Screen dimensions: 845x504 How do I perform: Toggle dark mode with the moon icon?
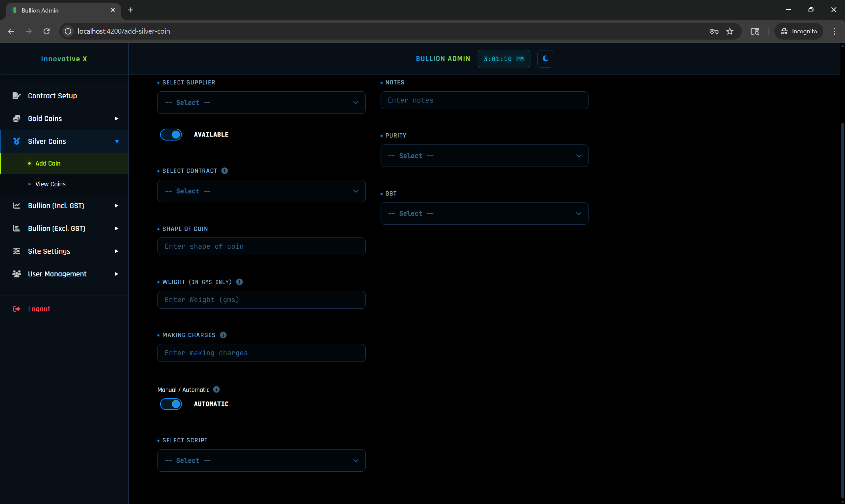545,59
